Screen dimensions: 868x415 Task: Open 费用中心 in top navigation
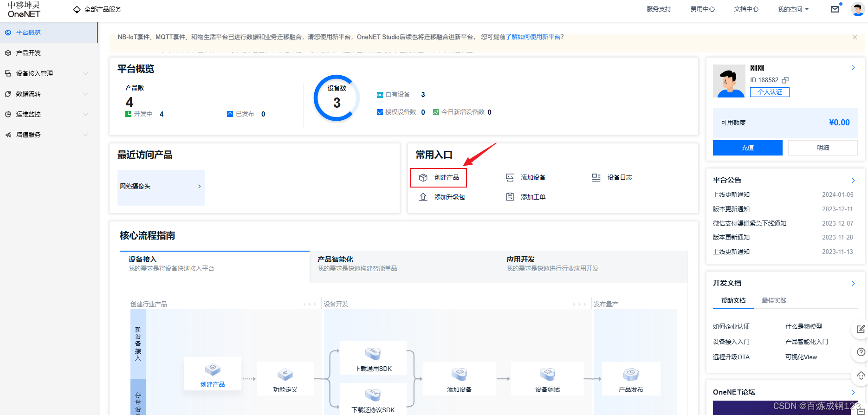pos(702,9)
